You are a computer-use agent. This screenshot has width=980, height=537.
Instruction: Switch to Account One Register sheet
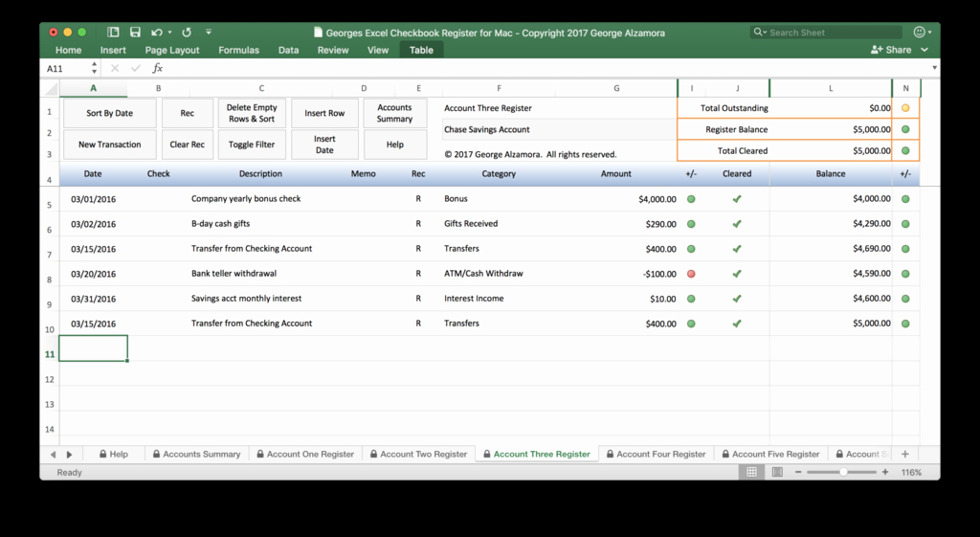point(305,455)
